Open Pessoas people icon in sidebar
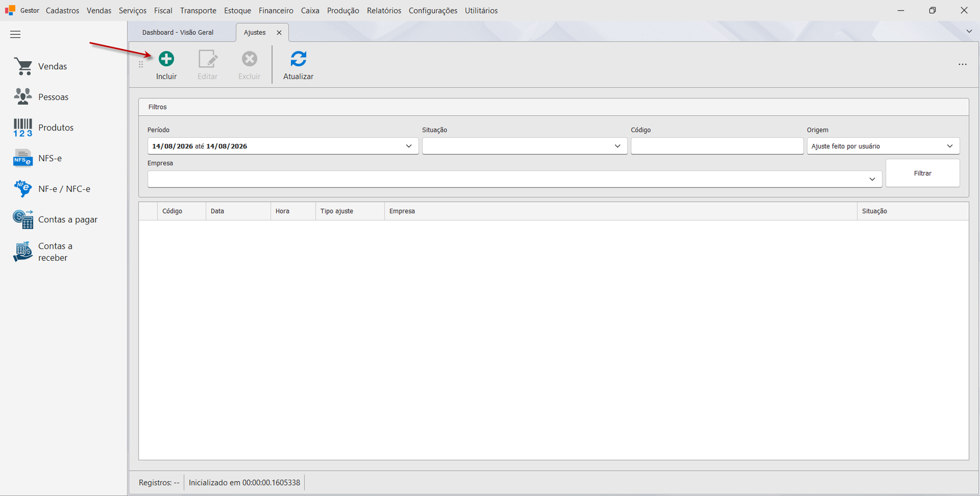This screenshot has height=496, width=980. coord(23,97)
